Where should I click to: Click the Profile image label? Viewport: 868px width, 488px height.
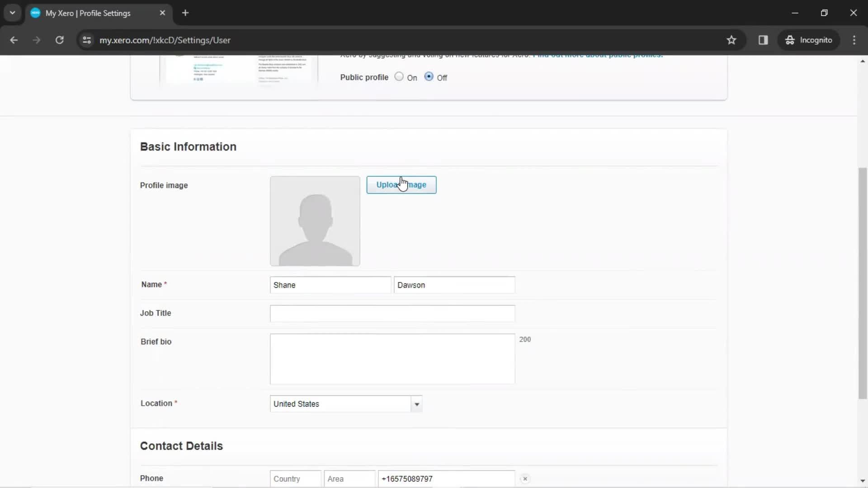164,185
